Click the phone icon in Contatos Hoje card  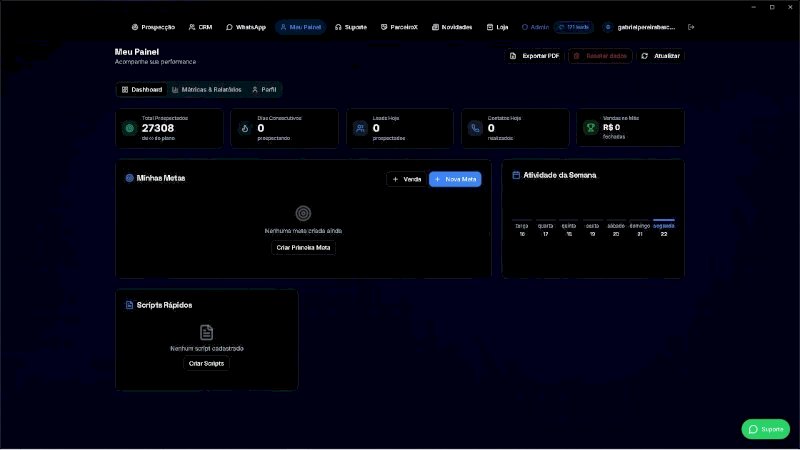coord(475,128)
